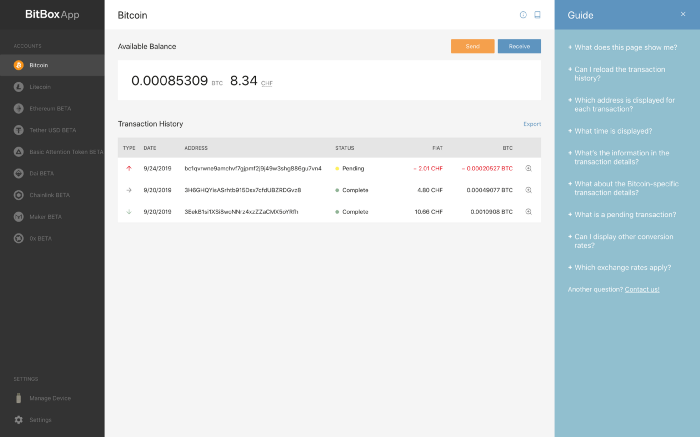Click the address starting with 3EekB1
This screenshot has width=700, height=437.
241,212
